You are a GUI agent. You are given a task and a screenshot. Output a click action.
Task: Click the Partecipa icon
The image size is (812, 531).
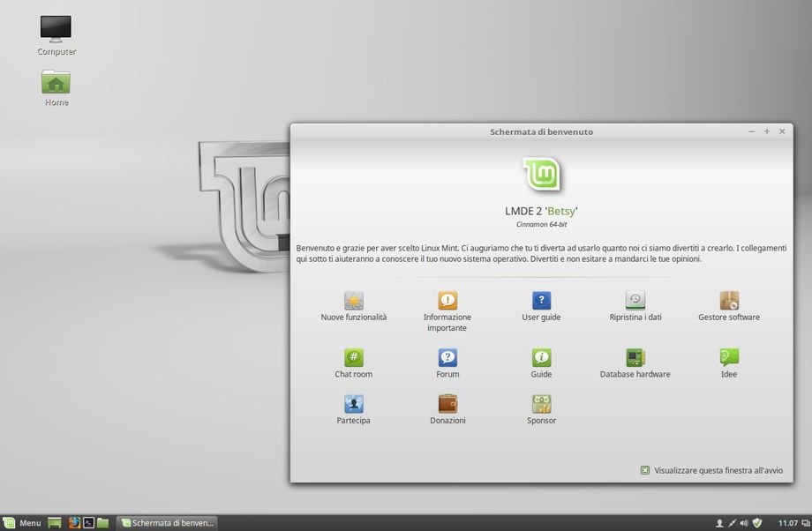[x=354, y=404]
